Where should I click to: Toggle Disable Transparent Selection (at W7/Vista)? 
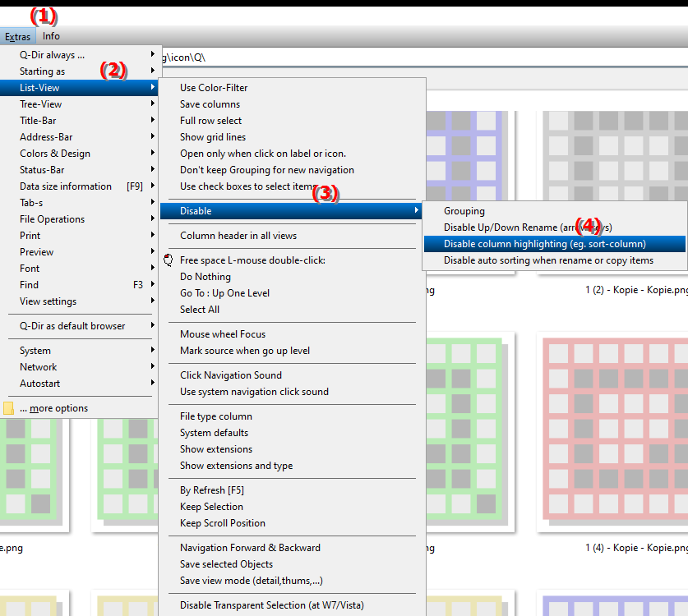coord(293,605)
